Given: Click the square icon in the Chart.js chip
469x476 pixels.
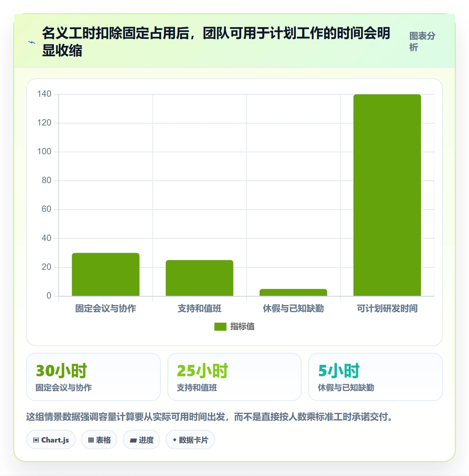Looking at the screenshot, I should pos(36,440).
